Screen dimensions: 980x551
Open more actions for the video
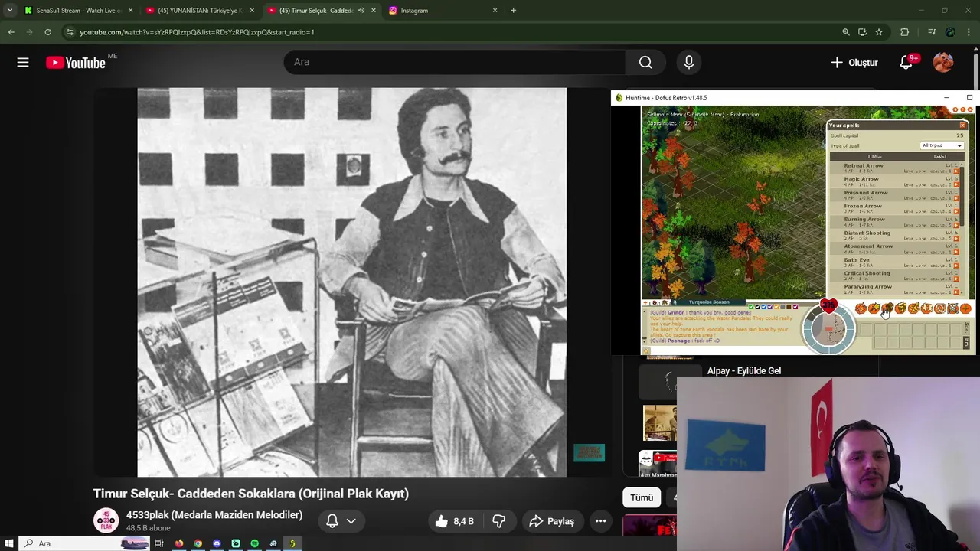pos(601,521)
